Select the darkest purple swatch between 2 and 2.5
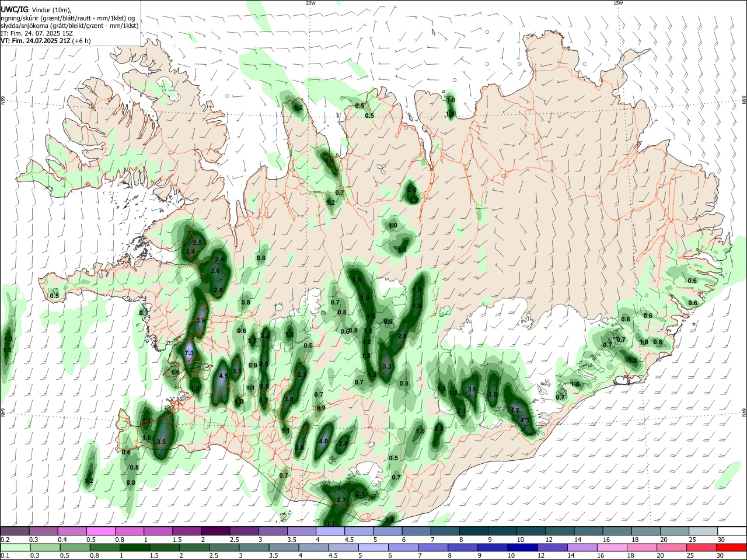 [x=215, y=531]
